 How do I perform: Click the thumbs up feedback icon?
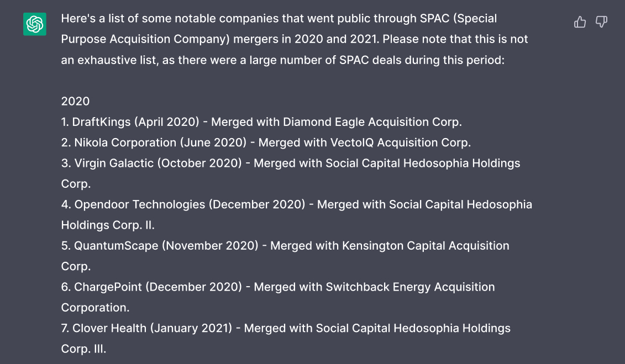coord(580,22)
